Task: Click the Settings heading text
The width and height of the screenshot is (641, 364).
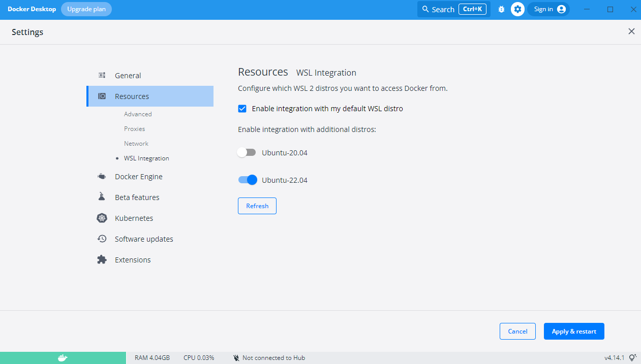Action: coord(27,32)
